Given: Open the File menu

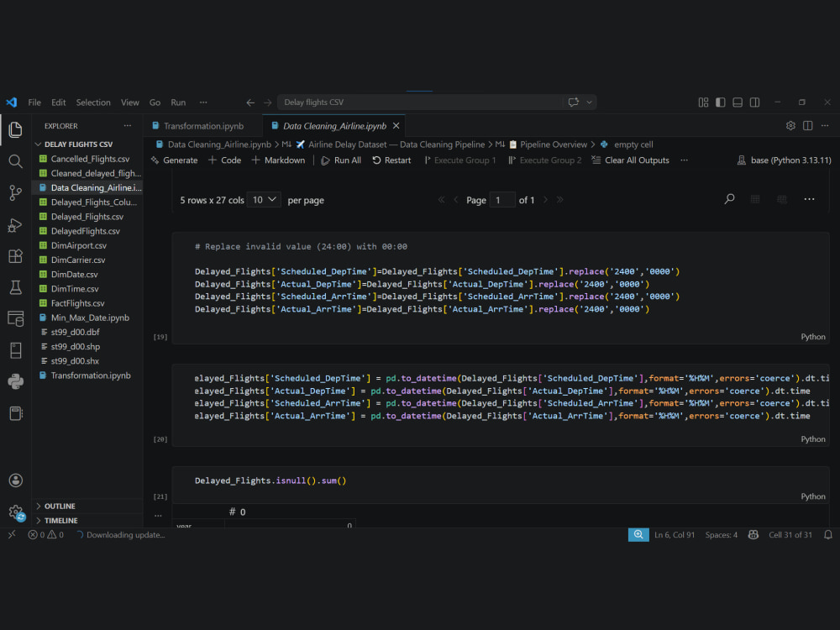Looking at the screenshot, I should tap(34, 102).
